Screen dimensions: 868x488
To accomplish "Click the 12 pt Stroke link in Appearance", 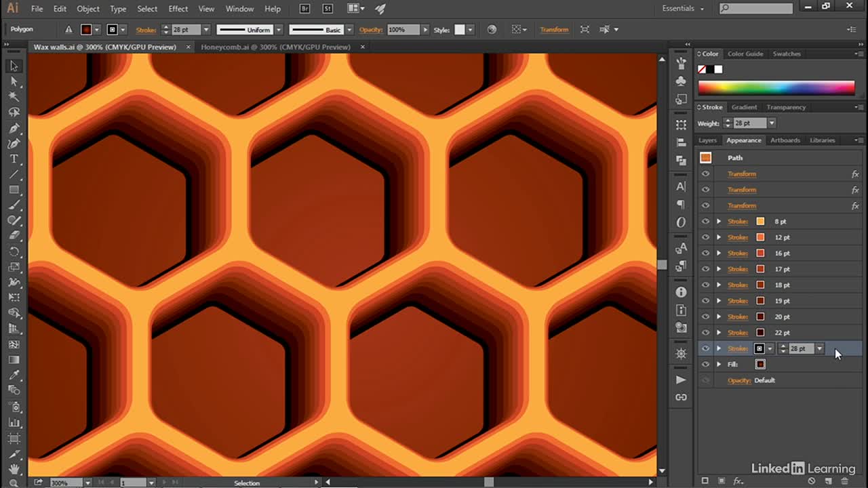I will (x=738, y=237).
